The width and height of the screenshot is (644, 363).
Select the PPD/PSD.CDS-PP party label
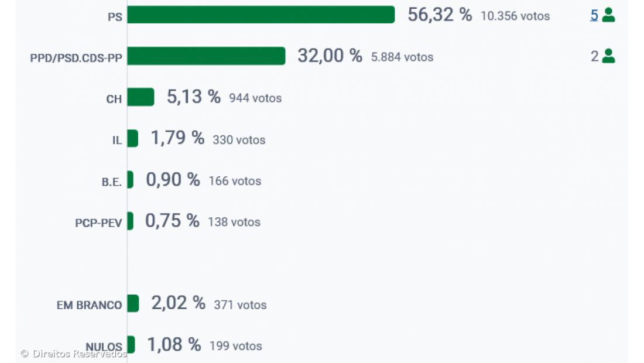point(76,58)
